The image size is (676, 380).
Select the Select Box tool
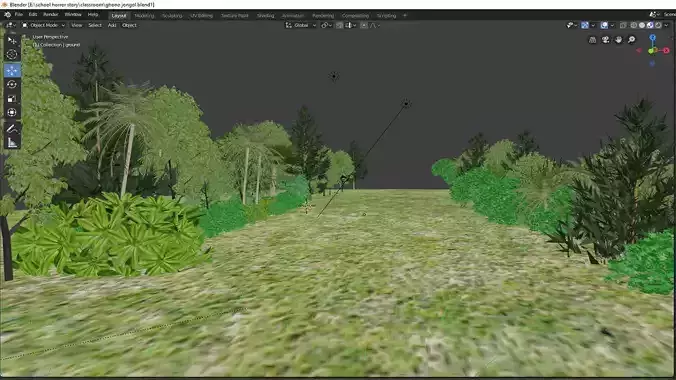coord(12,40)
